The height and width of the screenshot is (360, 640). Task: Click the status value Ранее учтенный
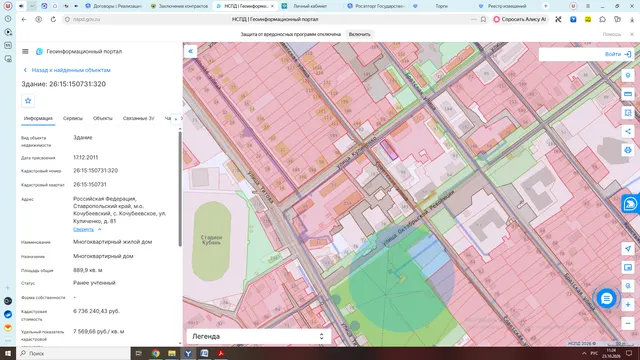click(94, 283)
